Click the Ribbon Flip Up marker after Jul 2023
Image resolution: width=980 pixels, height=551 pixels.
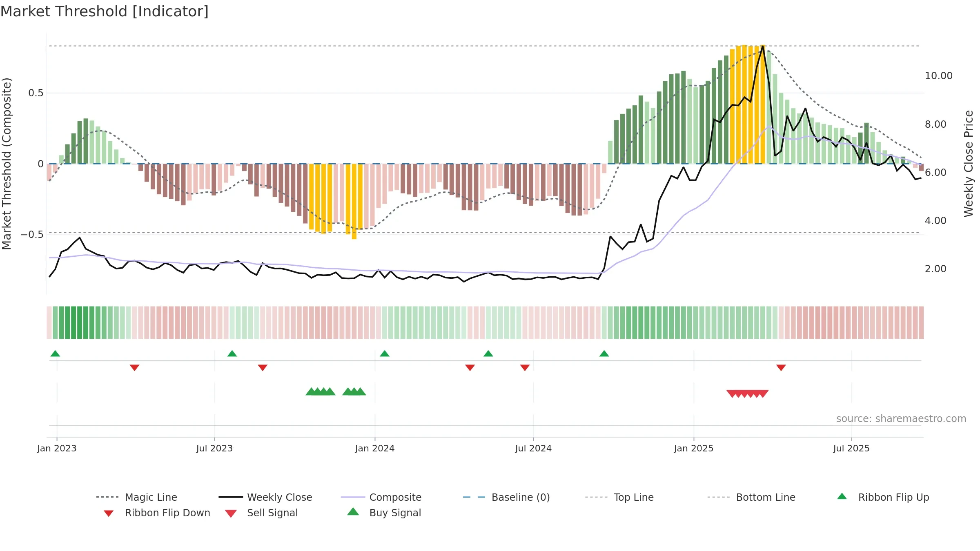(x=232, y=353)
